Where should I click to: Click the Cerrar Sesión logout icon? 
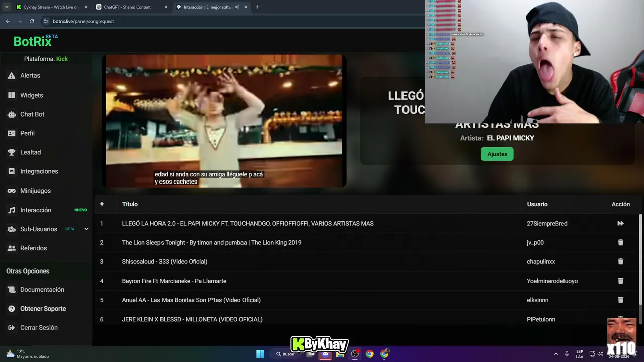(x=11, y=328)
